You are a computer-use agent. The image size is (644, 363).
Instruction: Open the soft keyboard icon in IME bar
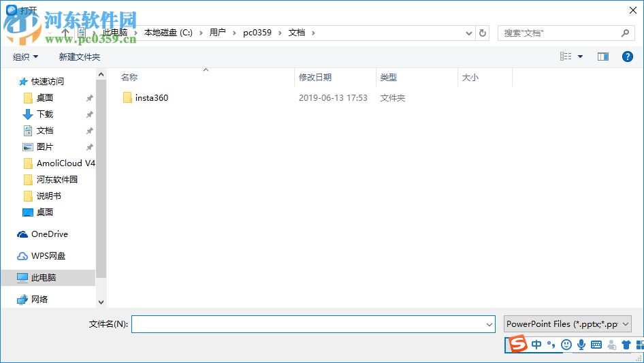[596, 345]
